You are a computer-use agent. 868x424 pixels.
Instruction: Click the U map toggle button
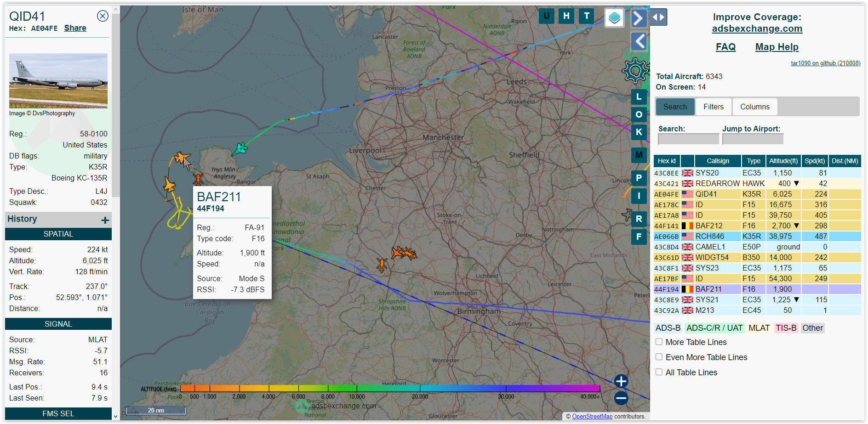pyautogui.click(x=546, y=16)
